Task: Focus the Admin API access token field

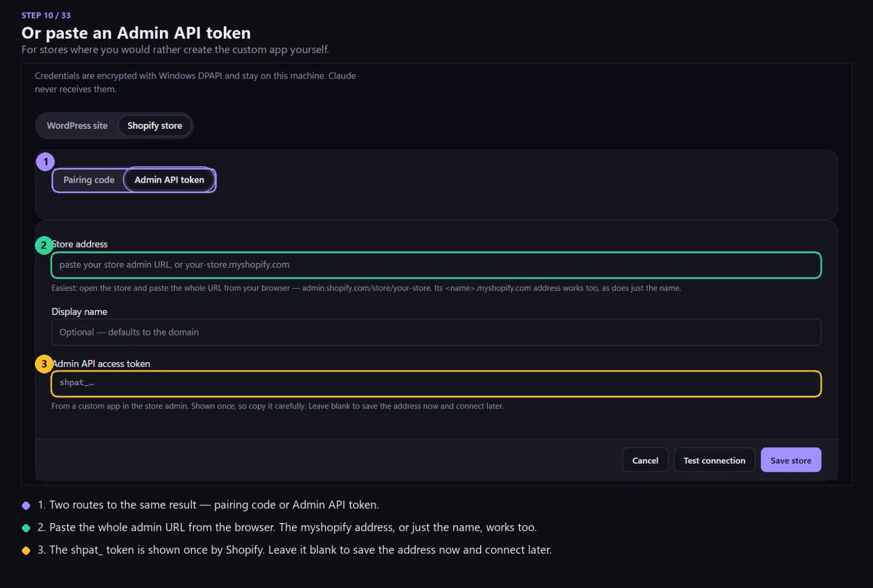Action: [x=436, y=383]
